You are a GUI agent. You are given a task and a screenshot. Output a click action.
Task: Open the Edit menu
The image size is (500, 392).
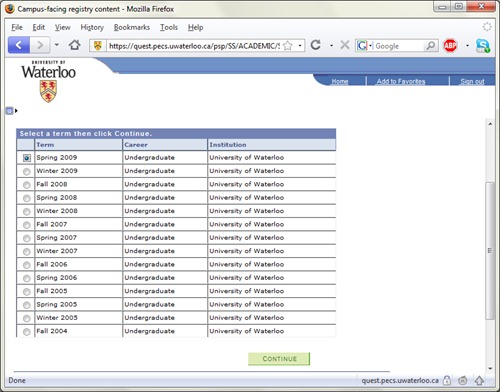click(x=39, y=27)
